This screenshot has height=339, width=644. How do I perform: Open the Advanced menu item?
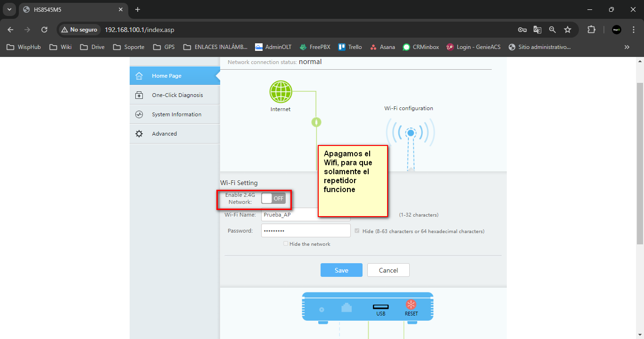[x=164, y=134]
